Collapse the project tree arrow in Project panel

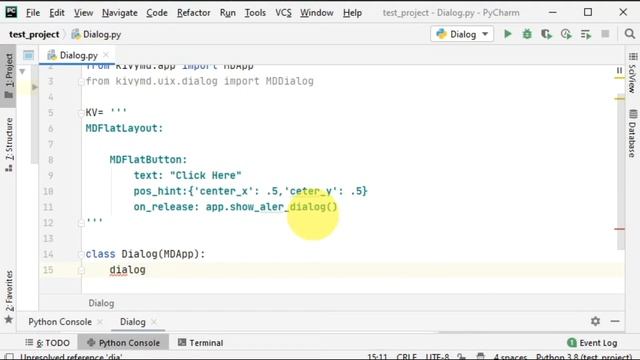tap(22, 71)
